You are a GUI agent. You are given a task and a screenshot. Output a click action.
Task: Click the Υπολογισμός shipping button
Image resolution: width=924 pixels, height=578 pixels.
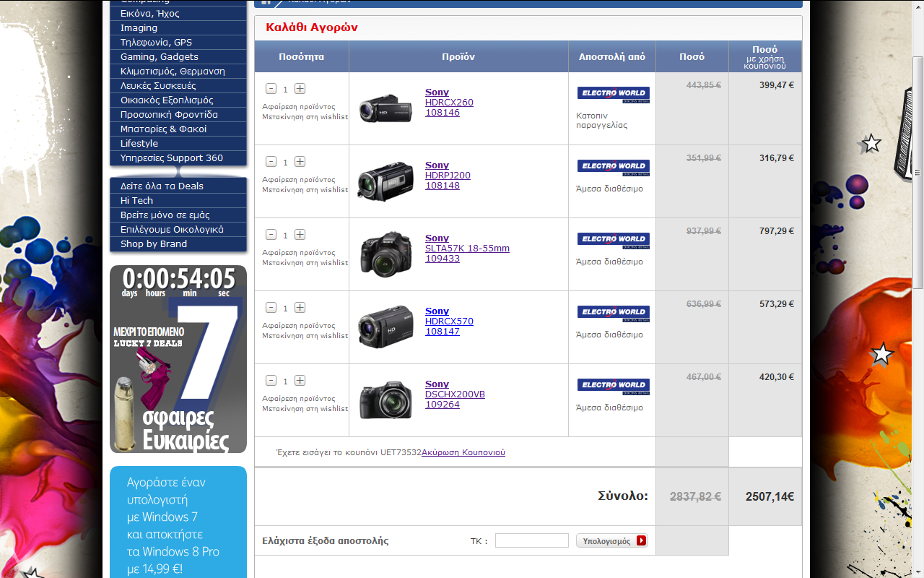(612, 540)
